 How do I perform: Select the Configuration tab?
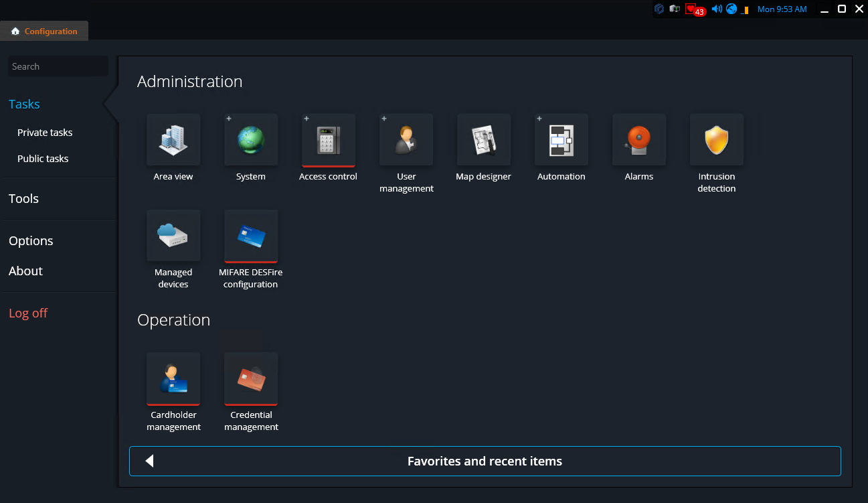click(x=44, y=31)
